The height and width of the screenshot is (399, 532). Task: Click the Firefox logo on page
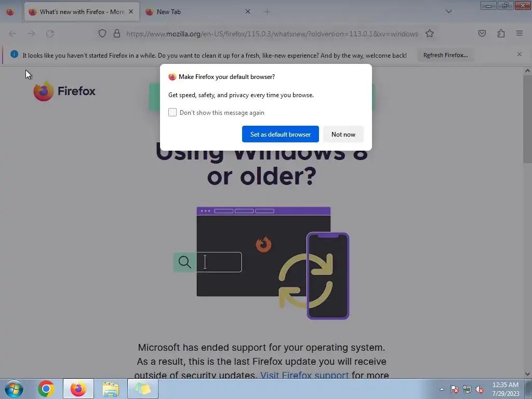pos(64,91)
